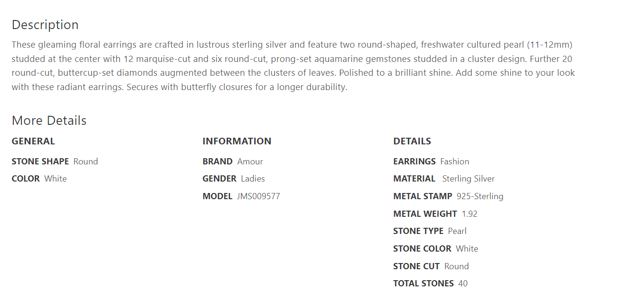Image resolution: width=644 pixels, height=304 pixels.
Task: Click the Sterling Silver material value
Action: coord(468,179)
